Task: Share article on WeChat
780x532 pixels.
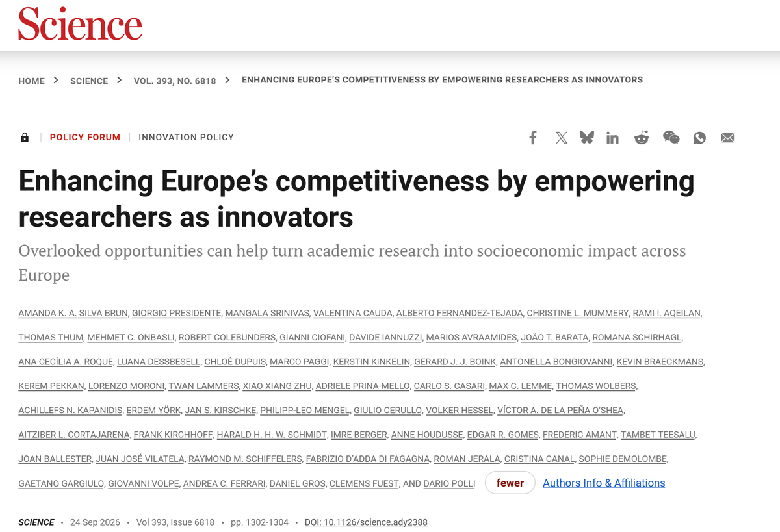Action: (671, 137)
